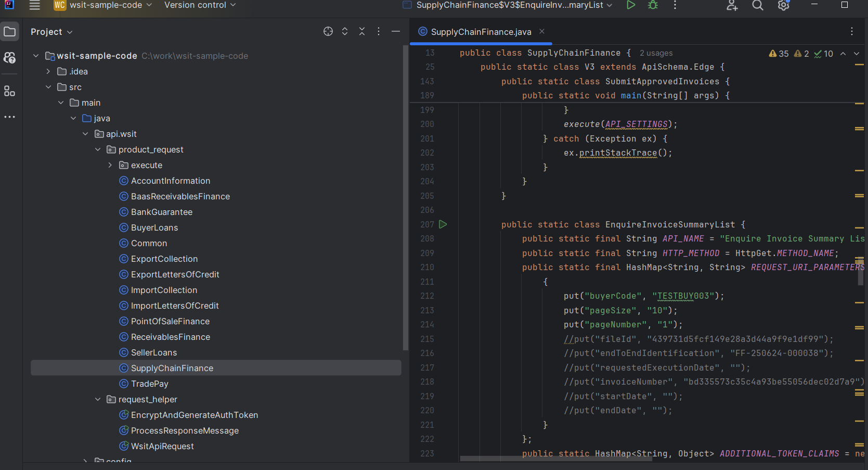Open the main hamburger menu

click(34, 5)
